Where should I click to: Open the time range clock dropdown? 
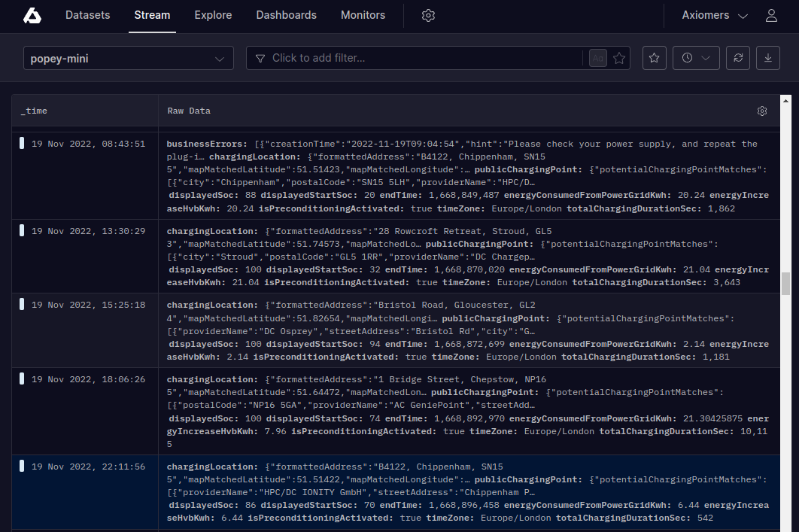click(696, 58)
